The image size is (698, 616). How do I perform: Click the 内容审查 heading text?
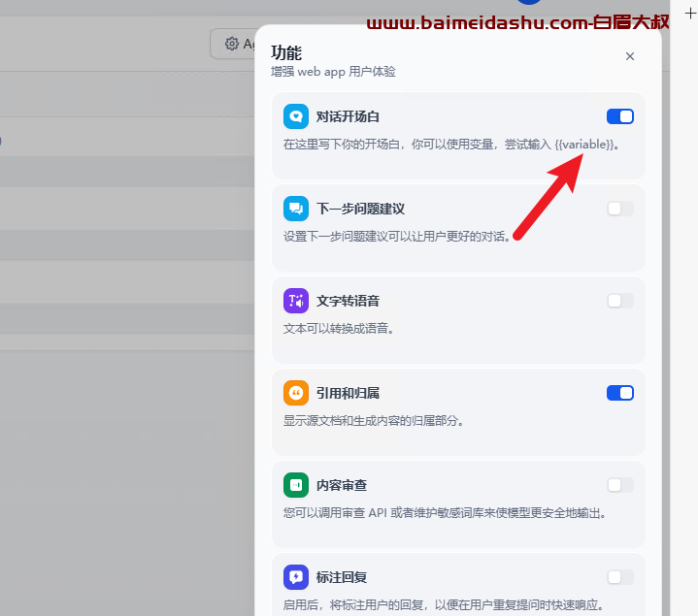pos(342,485)
